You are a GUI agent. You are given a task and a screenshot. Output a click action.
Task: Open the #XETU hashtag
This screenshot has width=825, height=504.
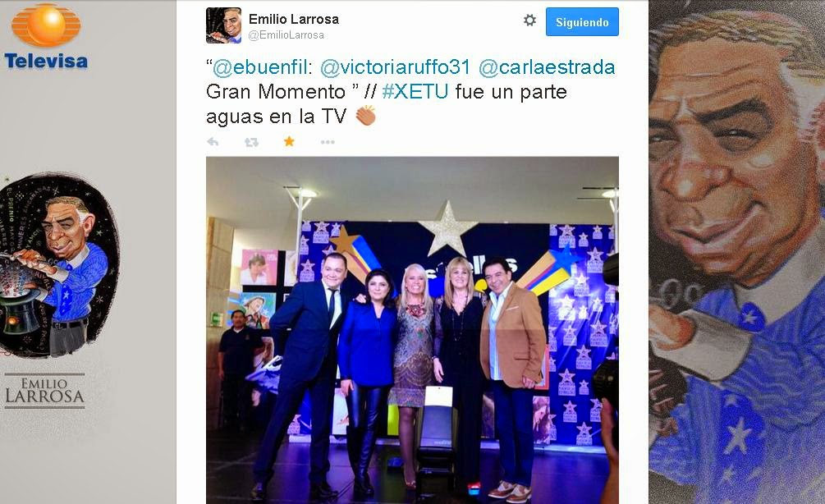pos(415,92)
